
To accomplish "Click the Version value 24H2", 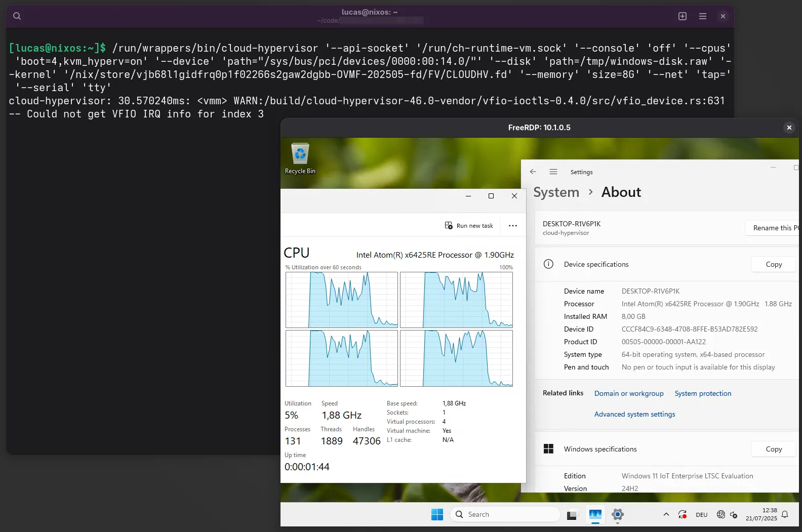I will click(630, 488).
